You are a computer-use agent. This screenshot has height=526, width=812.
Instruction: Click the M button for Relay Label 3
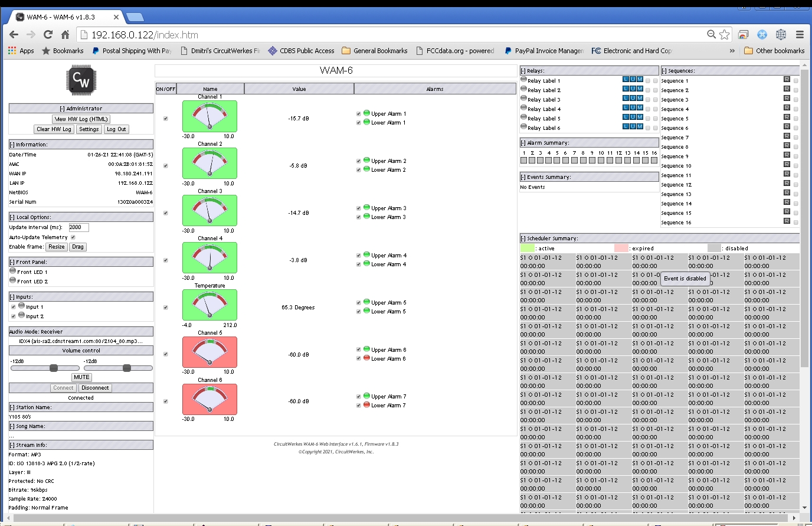640,99
